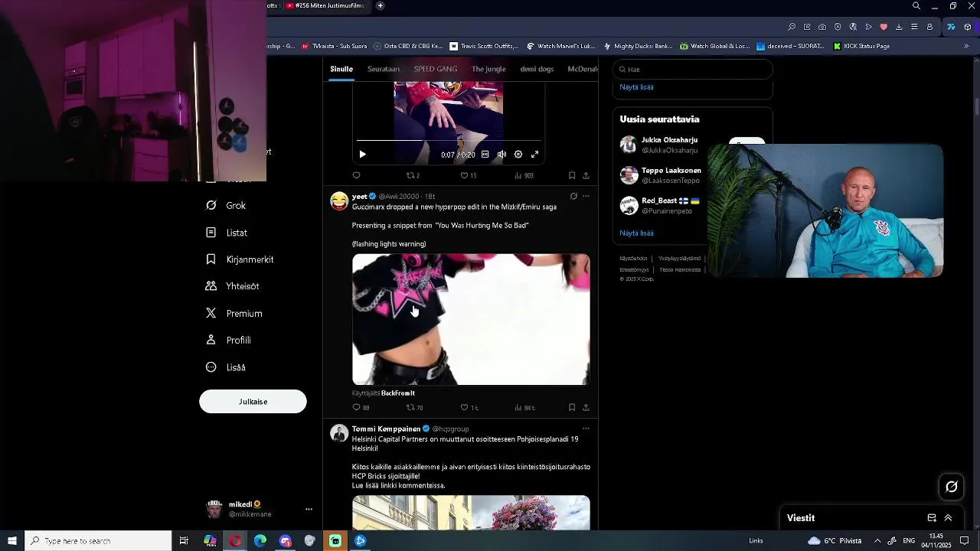Open Grok explain icon on yeet post
Screen dimensions: 980x551
pyautogui.click(x=573, y=196)
